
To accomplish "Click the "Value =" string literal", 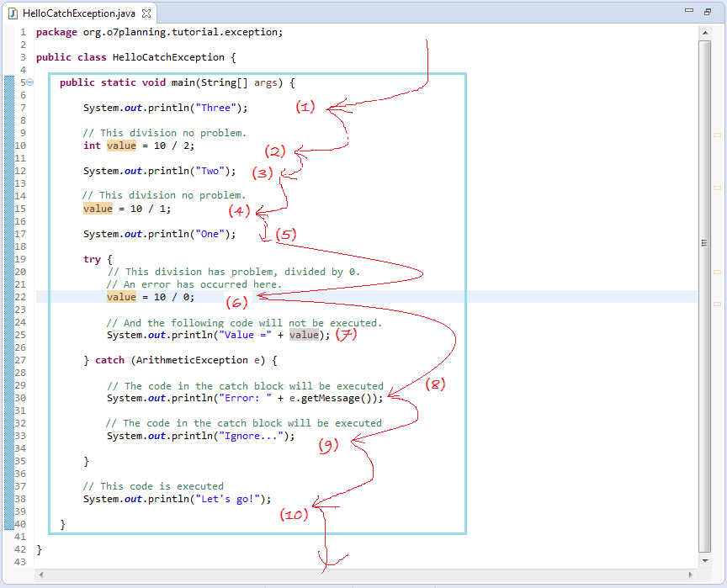I will [x=245, y=335].
